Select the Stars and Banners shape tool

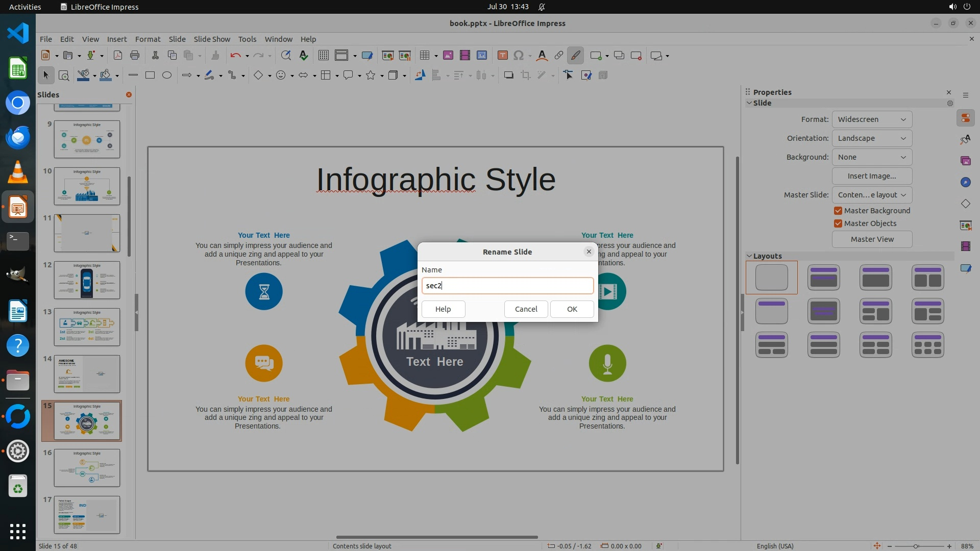tap(371, 76)
